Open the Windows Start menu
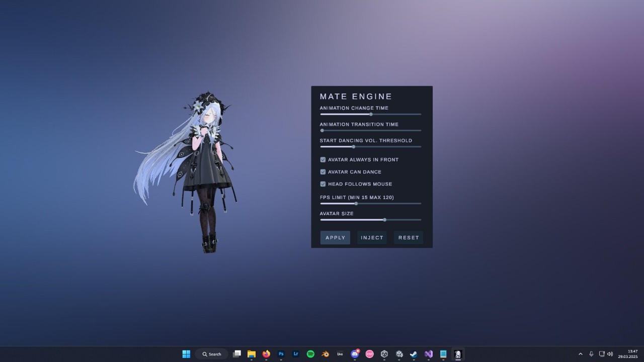 (x=186, y=354)
